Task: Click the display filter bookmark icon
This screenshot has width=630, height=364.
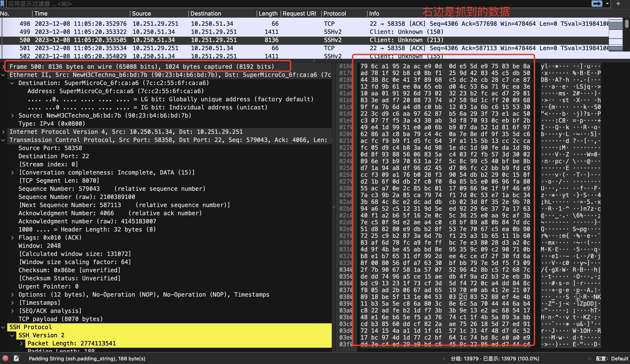Action: (2, 3)
